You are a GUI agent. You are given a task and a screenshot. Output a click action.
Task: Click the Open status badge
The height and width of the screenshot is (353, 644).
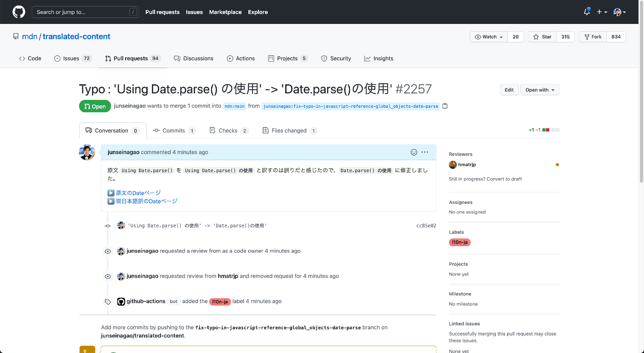tap(95, 106)
